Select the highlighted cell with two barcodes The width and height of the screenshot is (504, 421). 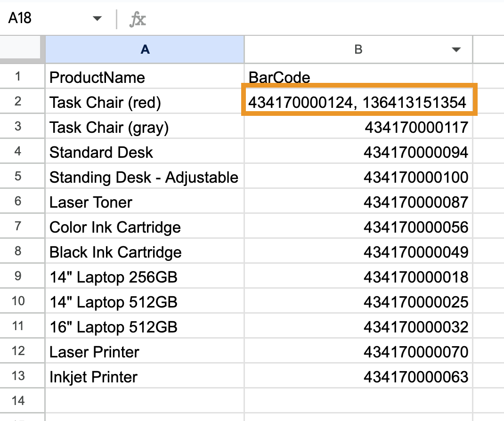(x=358, y=102)
